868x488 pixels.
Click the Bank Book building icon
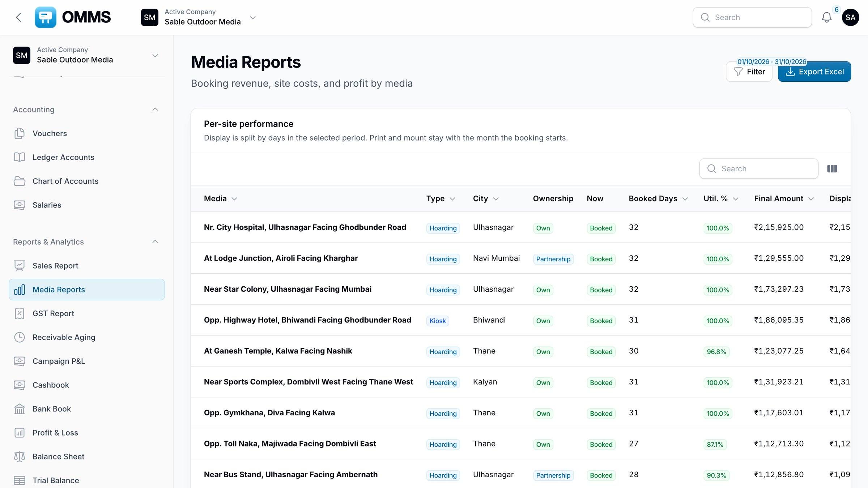point(20,409)
